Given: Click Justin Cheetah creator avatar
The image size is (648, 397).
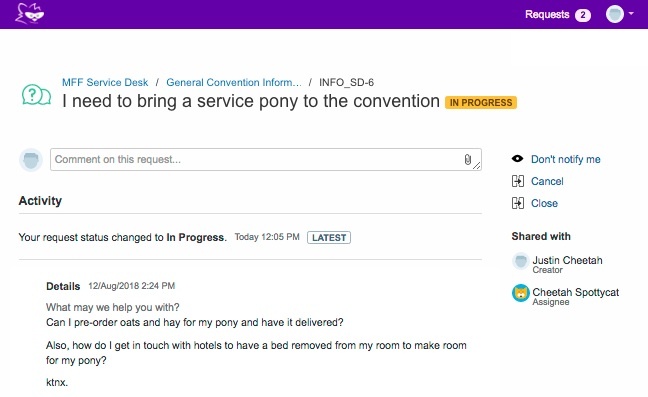Looking at the screenshot, I should pyautogui.click(x=521, y=261).
